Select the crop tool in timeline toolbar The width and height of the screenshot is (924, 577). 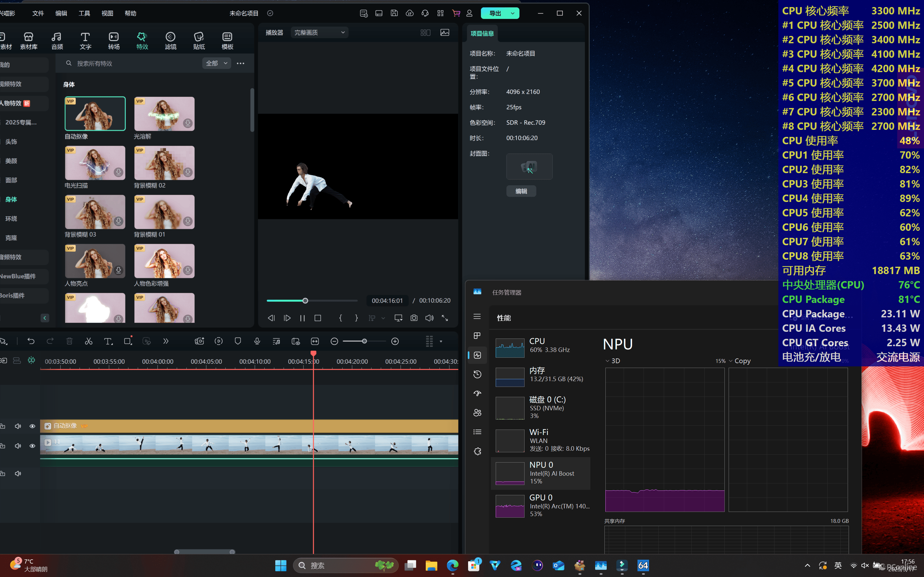click(x=127, y=341)
